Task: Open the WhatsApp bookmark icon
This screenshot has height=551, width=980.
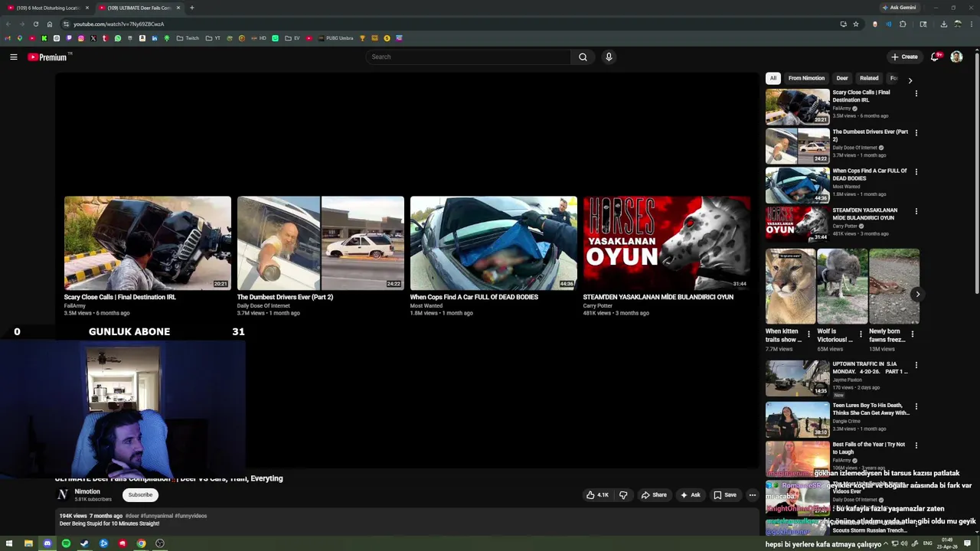Action: (x=118, y=38)
